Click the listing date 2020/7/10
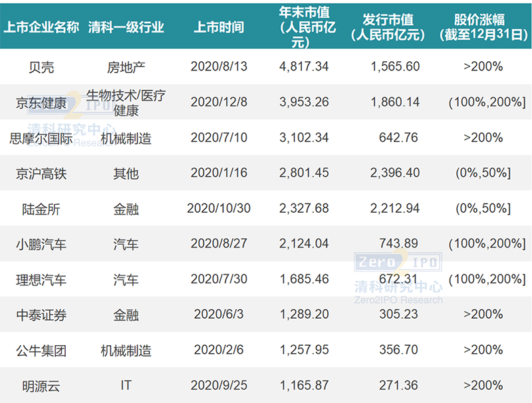Screen dimensions: 532x403 219,138
